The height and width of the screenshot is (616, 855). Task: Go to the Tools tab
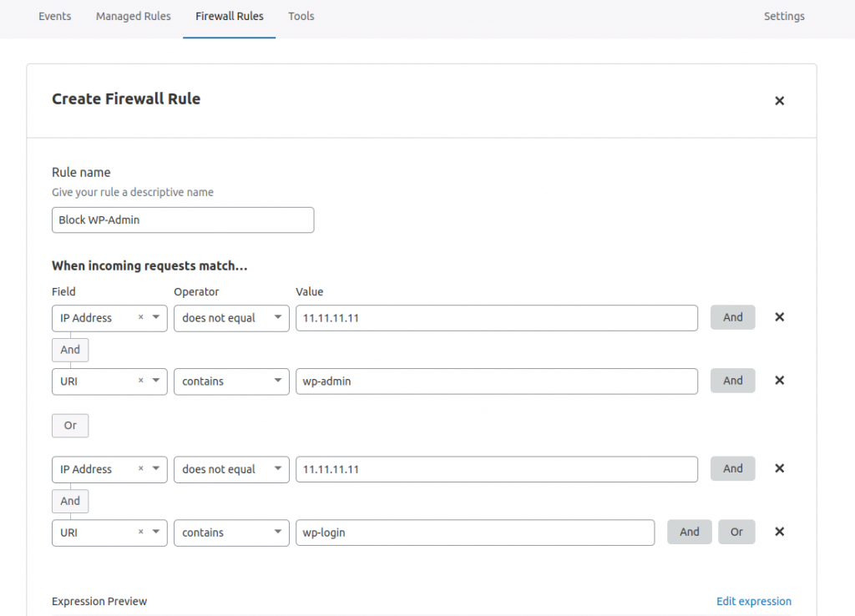click(301, 17)
